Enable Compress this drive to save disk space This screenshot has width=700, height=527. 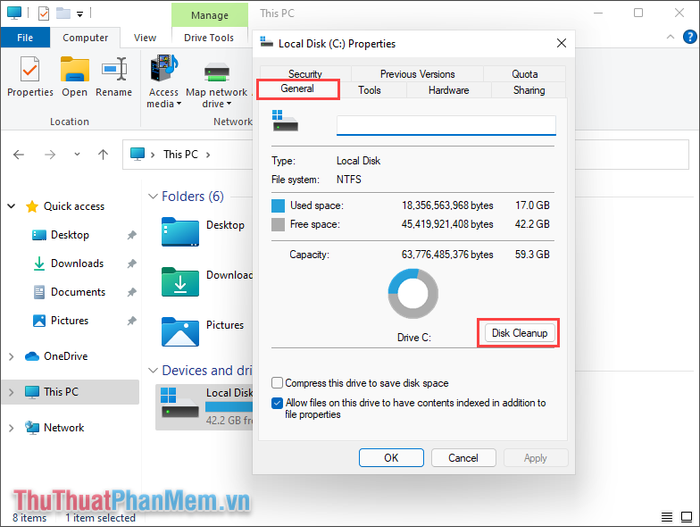click(277, 383)
